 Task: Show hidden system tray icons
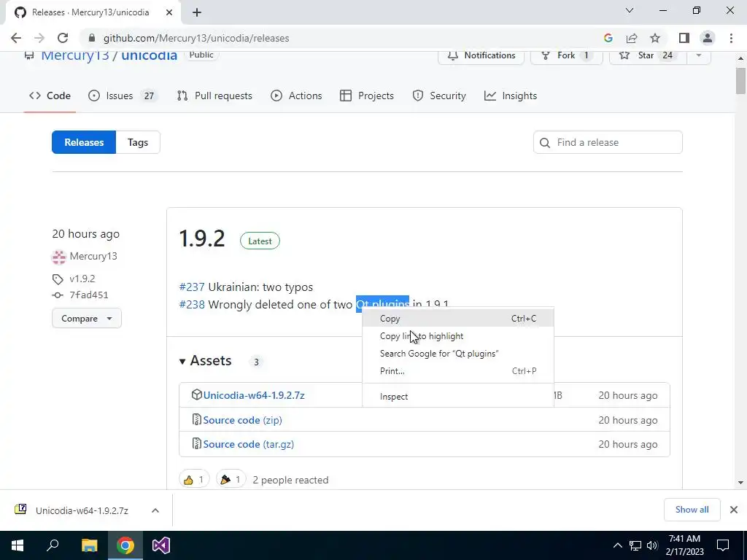pyautogui.click(x=617, y=545)
